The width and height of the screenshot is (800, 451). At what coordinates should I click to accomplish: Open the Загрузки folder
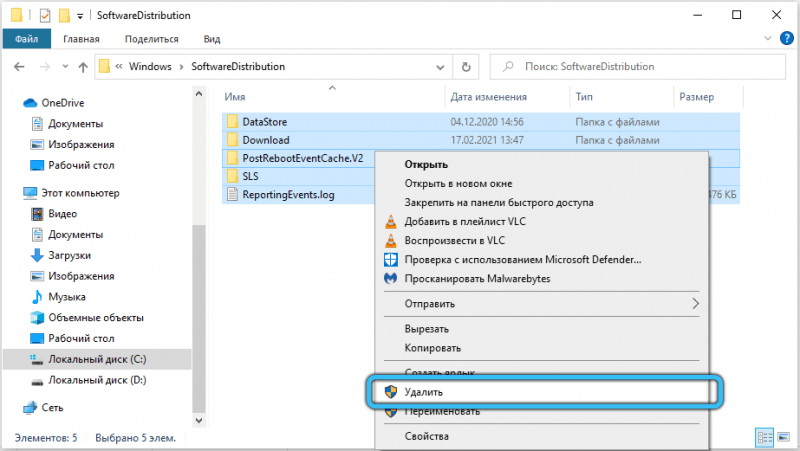[x=61, y=255]
